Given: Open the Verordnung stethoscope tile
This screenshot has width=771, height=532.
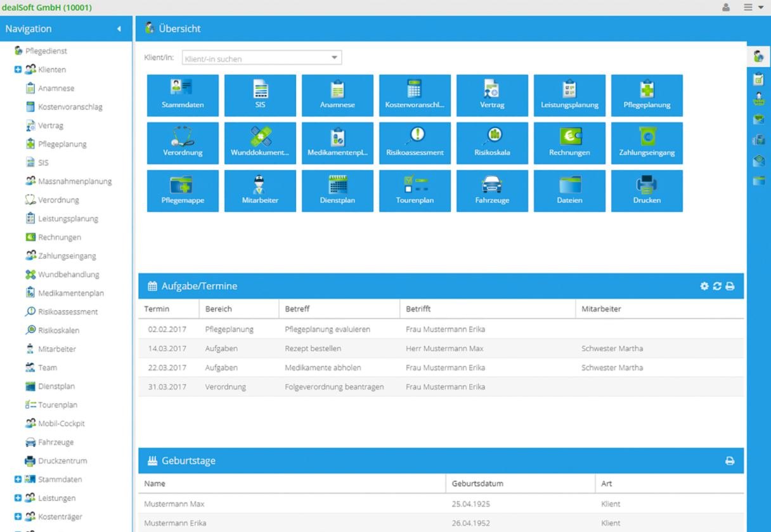Looking at the screenshot, I should pyautogui.click(x=183, y=143).
